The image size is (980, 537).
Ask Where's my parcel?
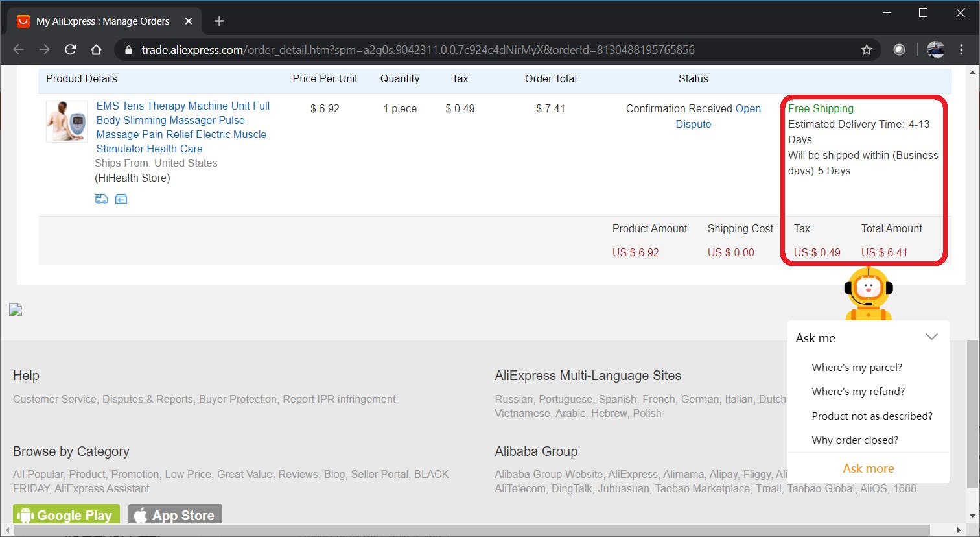(857, 367)
